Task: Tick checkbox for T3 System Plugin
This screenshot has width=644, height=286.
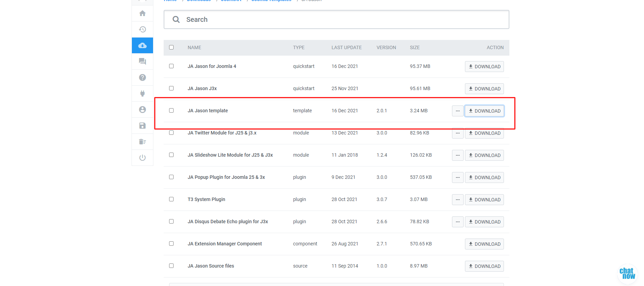Action: tap(172, 199)
